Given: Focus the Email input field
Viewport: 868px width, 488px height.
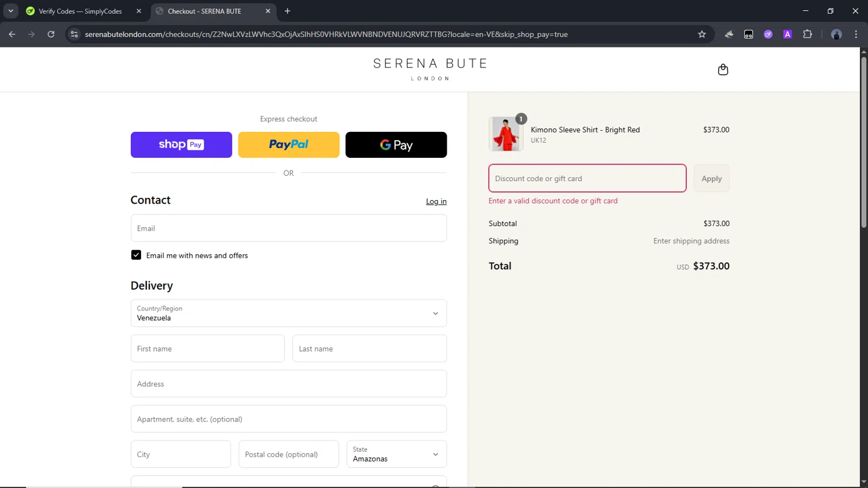Looking at the screenshot, I should pos(289,228).
